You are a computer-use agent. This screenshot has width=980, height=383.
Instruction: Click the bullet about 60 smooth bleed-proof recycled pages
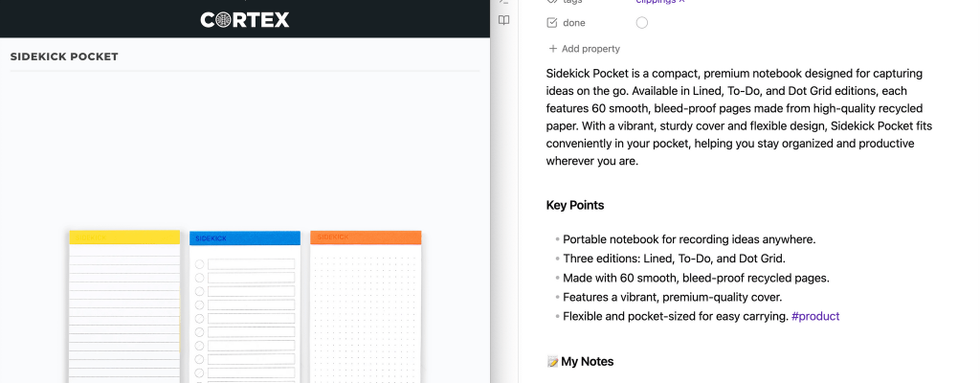tap(696, 278)
